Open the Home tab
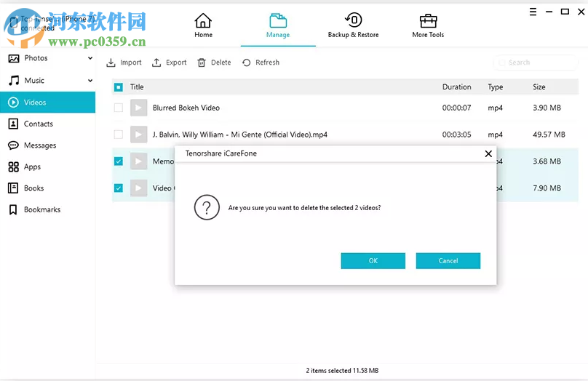Screen dimensions: 588x381 (x=203, y=25)
